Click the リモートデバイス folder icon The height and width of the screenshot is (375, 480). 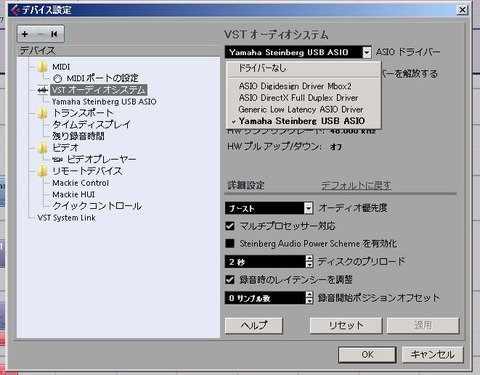pyautogui.click(x=42, y=171)
